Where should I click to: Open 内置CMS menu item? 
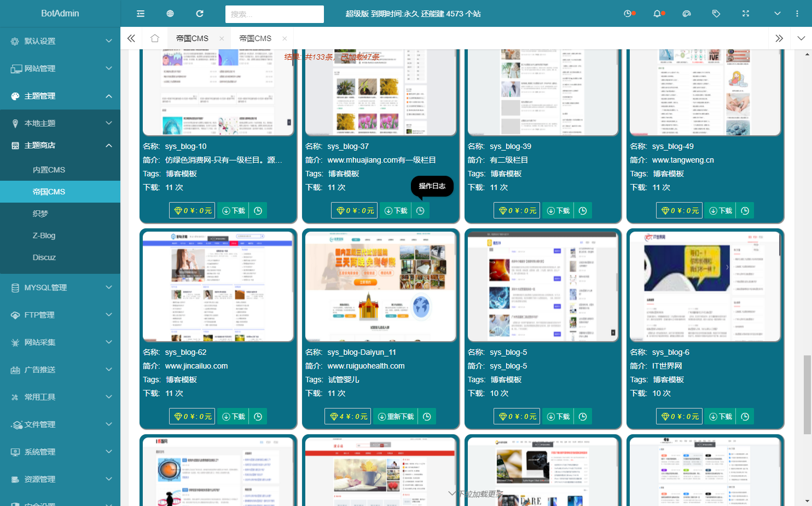pyautogui.click(x=60, y=170)
